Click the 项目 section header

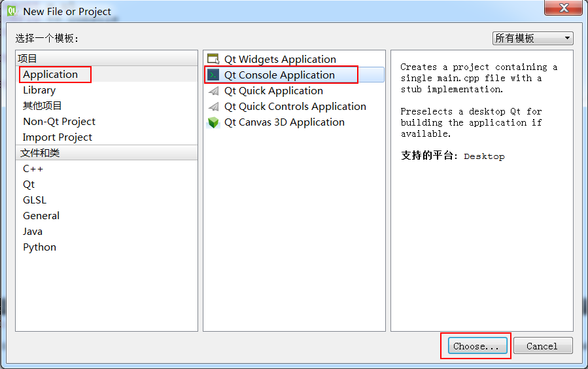pos(107,58)
